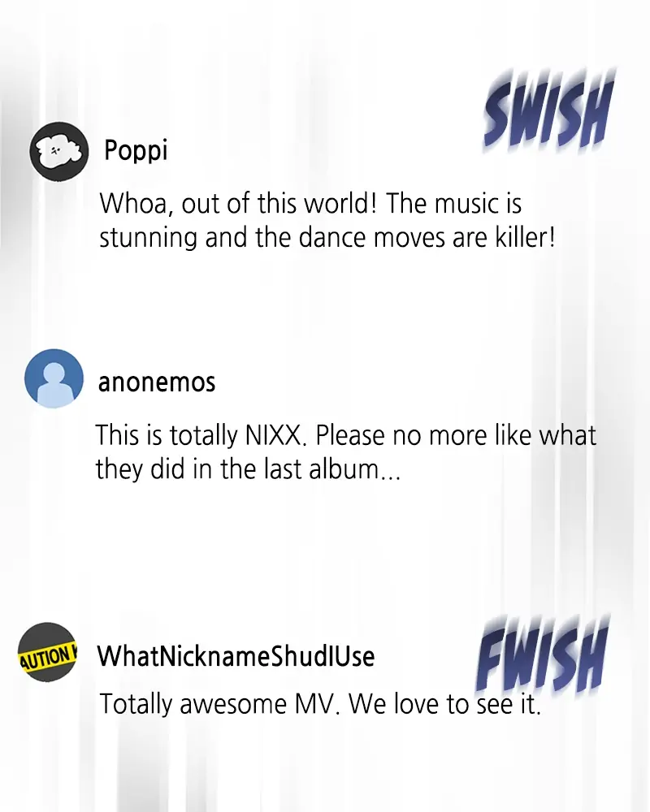Click the sentence "We love to see it."

click(444, 704)
